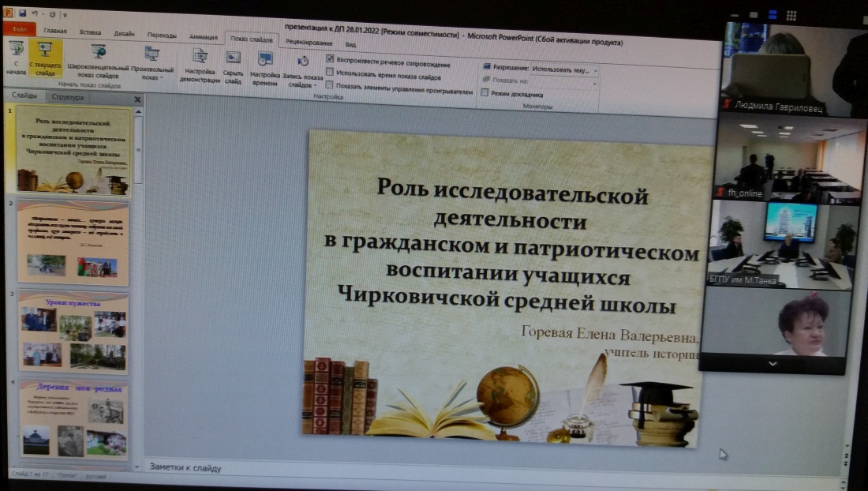The image size is (868, 491).
Task: Click Hide Slide (Скрыть слайд) icon
Action: (233, 58)
